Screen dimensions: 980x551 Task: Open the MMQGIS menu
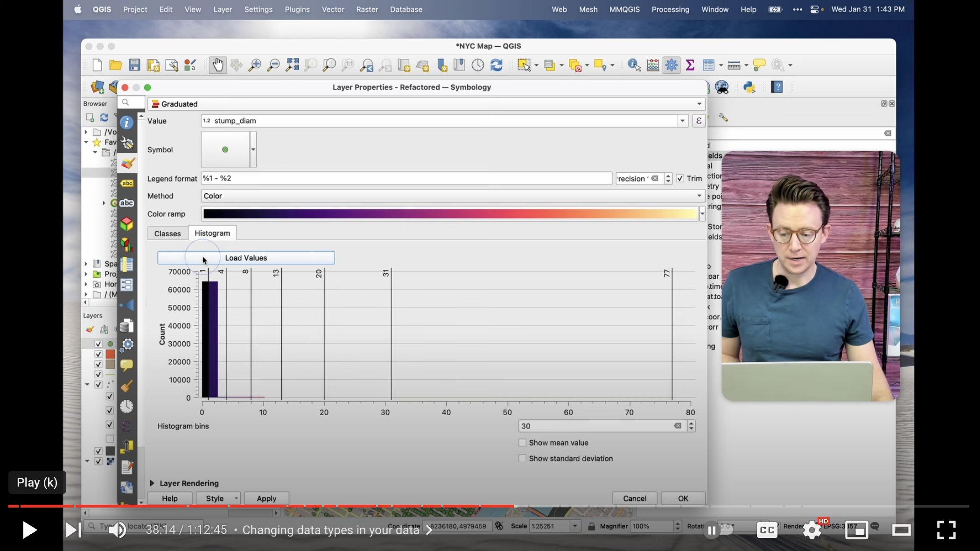624,9
